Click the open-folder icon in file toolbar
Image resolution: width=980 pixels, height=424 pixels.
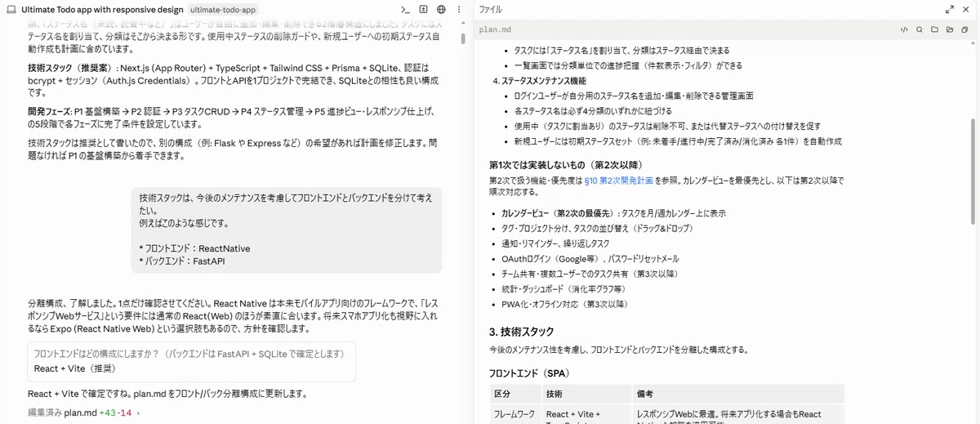click(x=951, y=29)
